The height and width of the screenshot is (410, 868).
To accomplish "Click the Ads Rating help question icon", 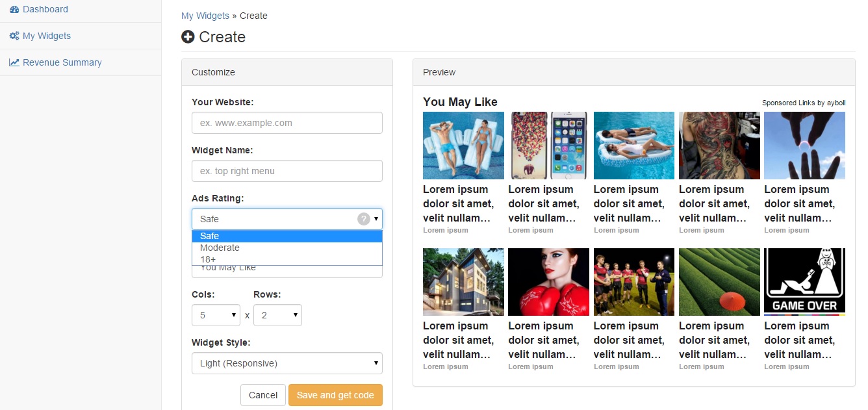I will coord(364,219).
